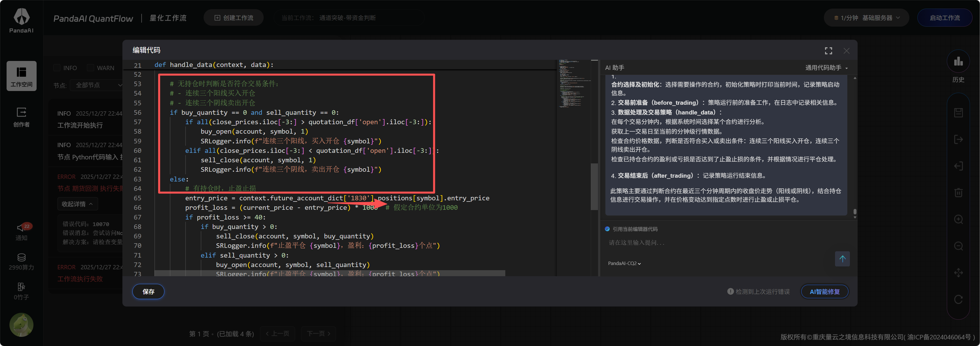Send the question with the arrow button
980x346 pixels.
pos(842,259)
